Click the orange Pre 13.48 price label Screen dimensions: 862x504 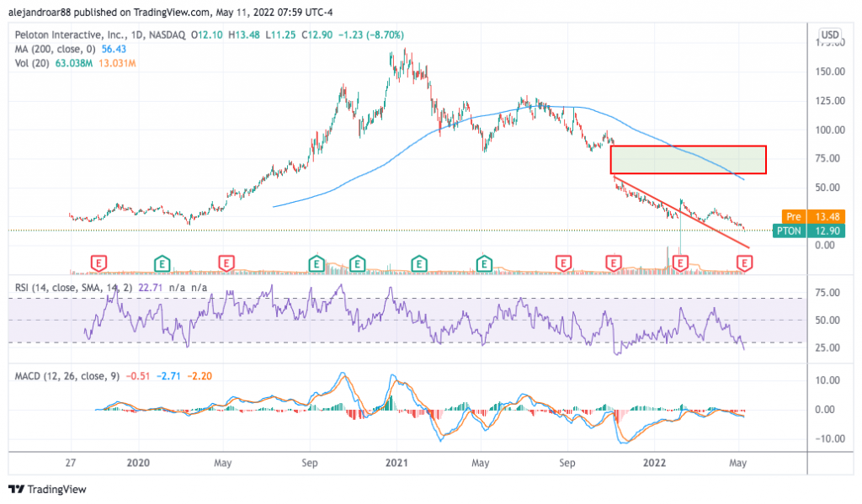[x=813, y=216]
